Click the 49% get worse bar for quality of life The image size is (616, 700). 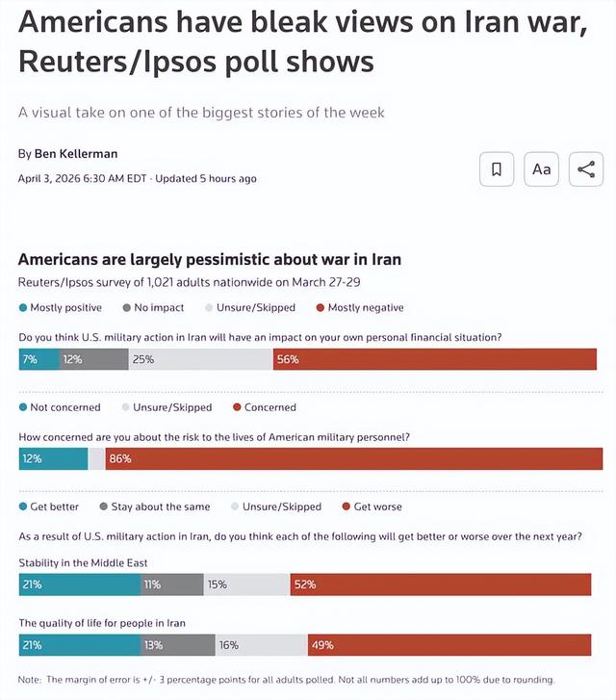pyautogui.click(x=449, y=645)
